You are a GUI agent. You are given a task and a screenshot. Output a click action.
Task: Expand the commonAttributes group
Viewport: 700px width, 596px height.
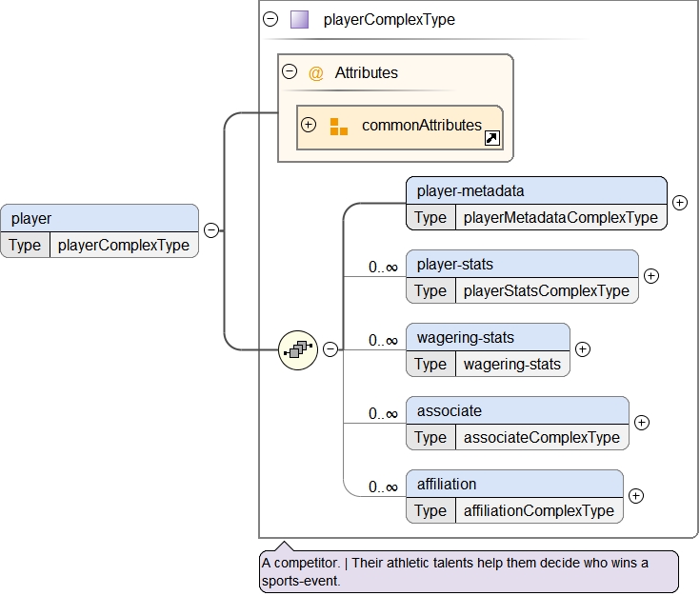click(309, 125)
